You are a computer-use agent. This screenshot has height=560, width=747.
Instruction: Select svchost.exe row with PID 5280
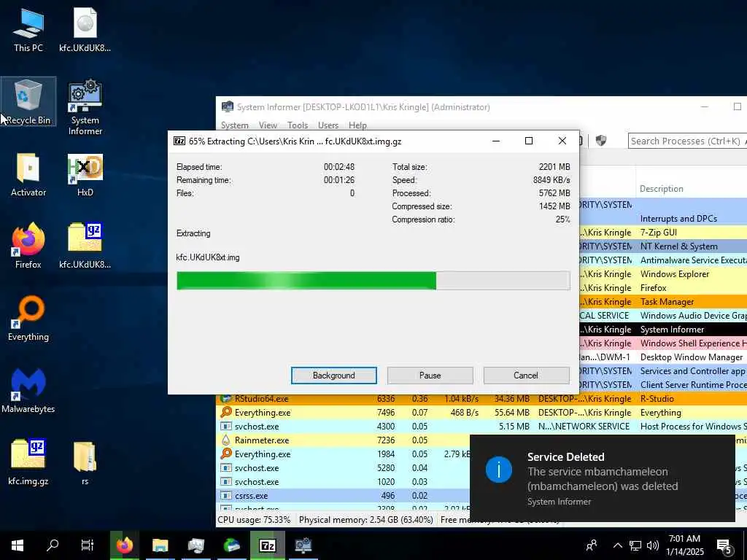click(x=344, y=467)
